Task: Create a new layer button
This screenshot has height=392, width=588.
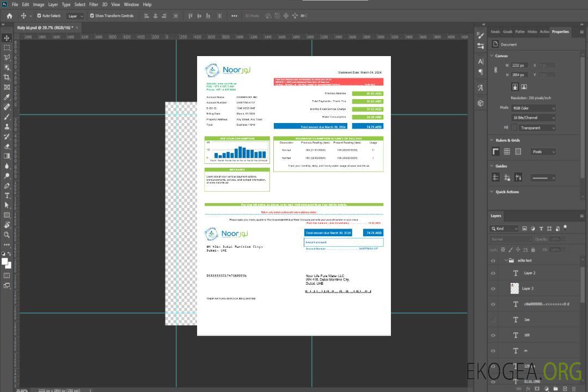Action: coord(565,389)
